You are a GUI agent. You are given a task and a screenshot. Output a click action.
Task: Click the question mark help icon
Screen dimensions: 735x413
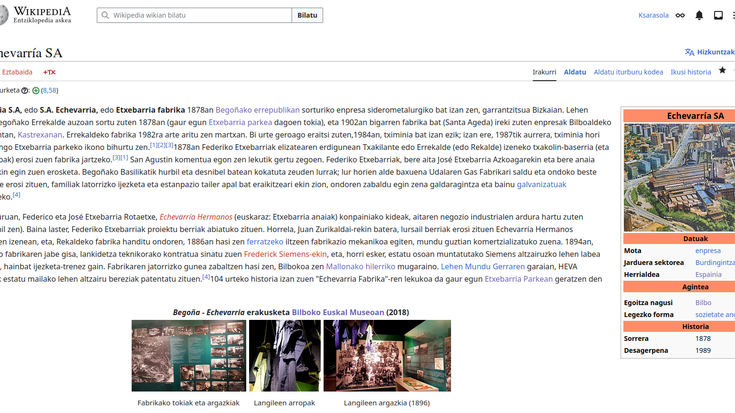26,90
